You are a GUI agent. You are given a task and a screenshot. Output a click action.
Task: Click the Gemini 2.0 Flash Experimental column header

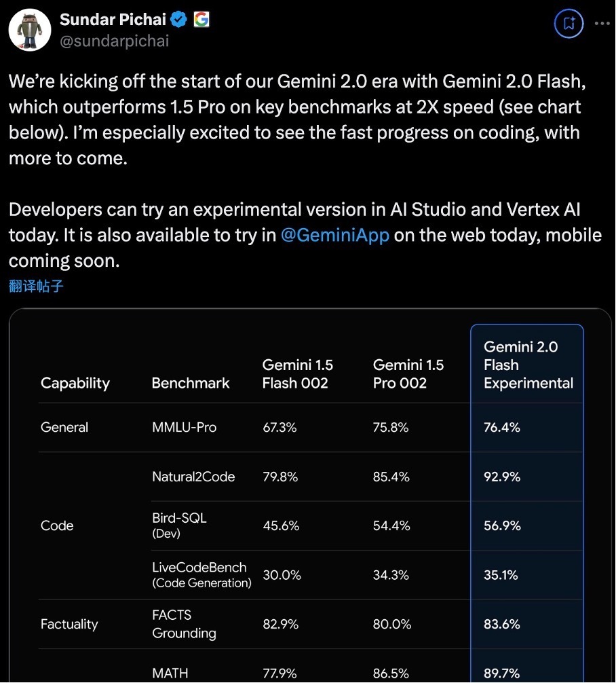click(x=528, y=365)
